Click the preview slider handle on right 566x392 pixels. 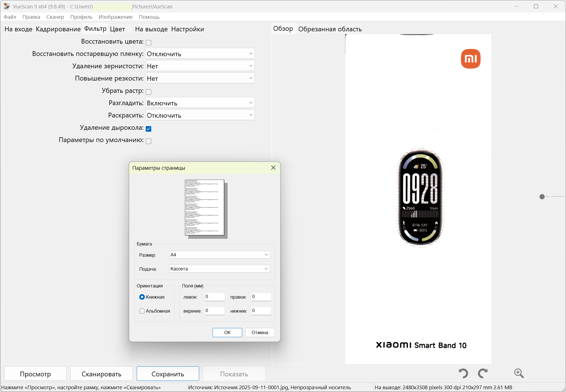pyautogui.click(x=542, y=197)
